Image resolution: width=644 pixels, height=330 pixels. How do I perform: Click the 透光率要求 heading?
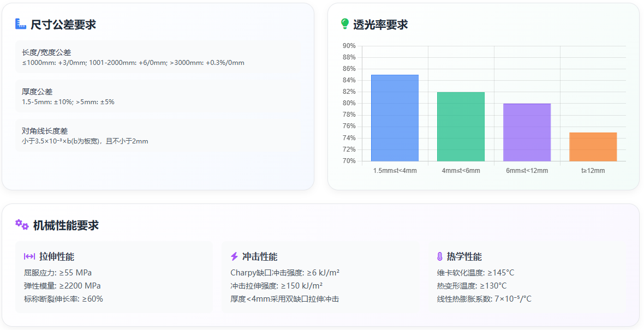[380, 25]
